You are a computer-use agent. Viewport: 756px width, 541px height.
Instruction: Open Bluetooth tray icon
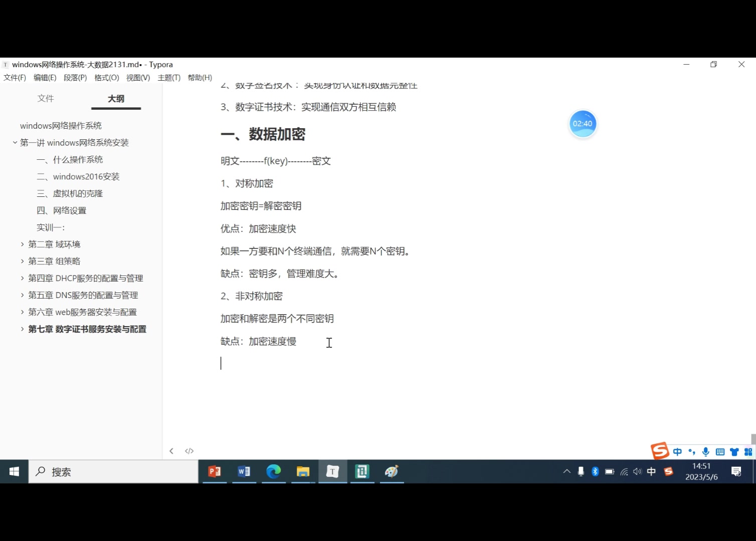pos(595,471)
